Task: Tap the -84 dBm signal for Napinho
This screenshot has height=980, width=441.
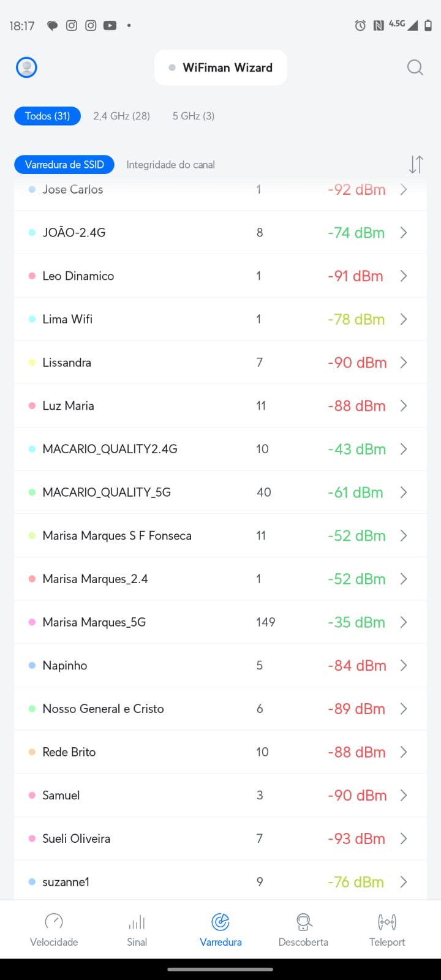Action: [x=356, y=666]
